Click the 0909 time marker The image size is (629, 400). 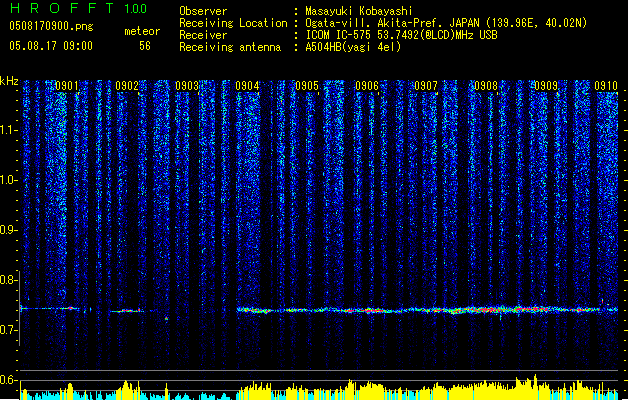coord(546,86)
